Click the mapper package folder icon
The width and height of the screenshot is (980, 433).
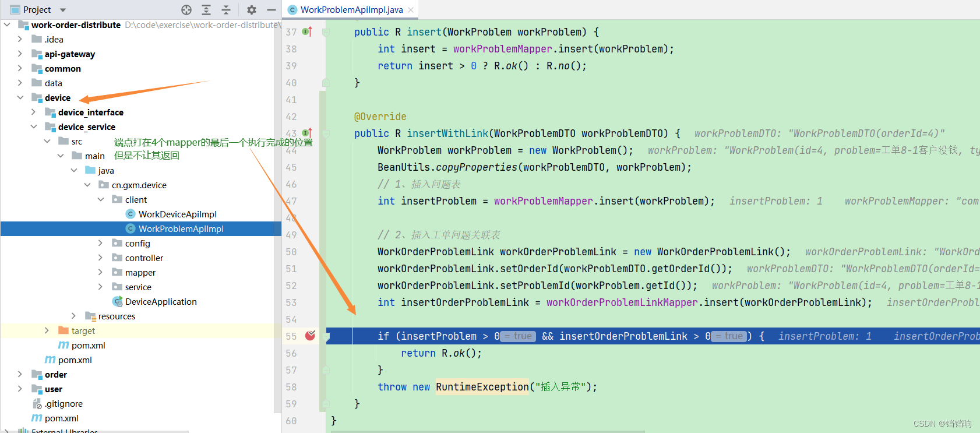coord(117,272)
